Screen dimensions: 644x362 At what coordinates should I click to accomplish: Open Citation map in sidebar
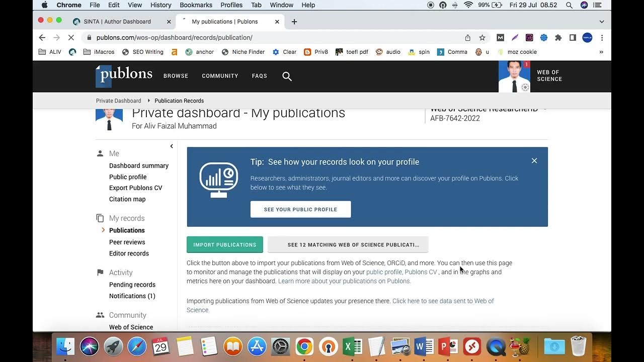[x=127, y=199]
